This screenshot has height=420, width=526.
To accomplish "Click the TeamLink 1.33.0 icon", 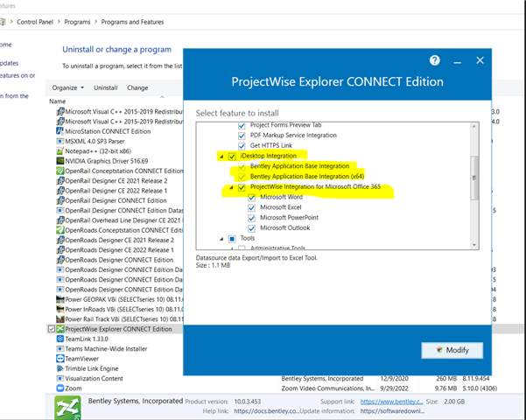I will [x=60, y=339].
